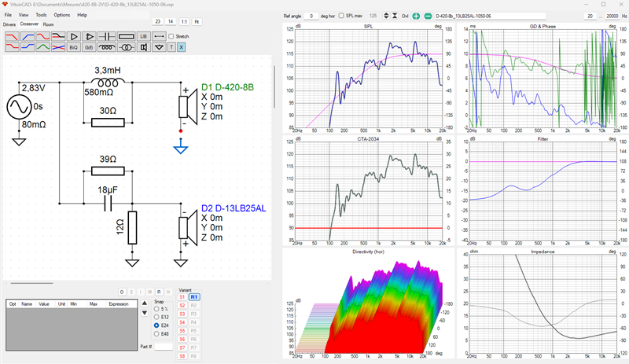629x364 pixels.
Task: Insert a resistor component
Action: [x=127, y=36]
